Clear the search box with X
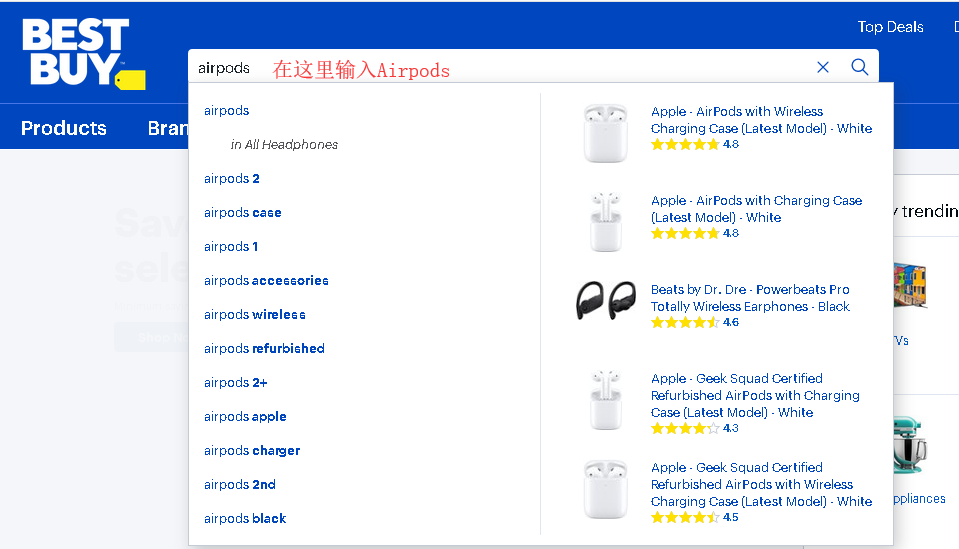 pyautogui.click(x=823, y=67)
